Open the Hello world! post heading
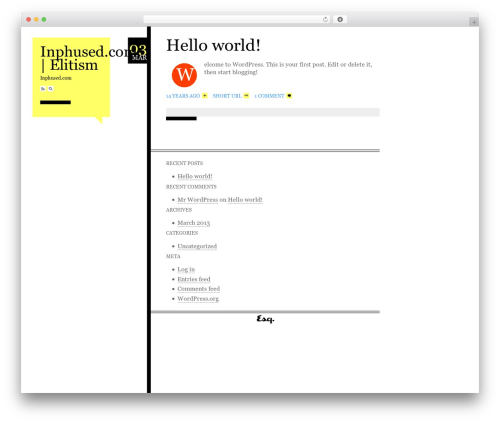The height and width of the screenshot is (423, 500). pyautogui.click(x=213, y=45)
